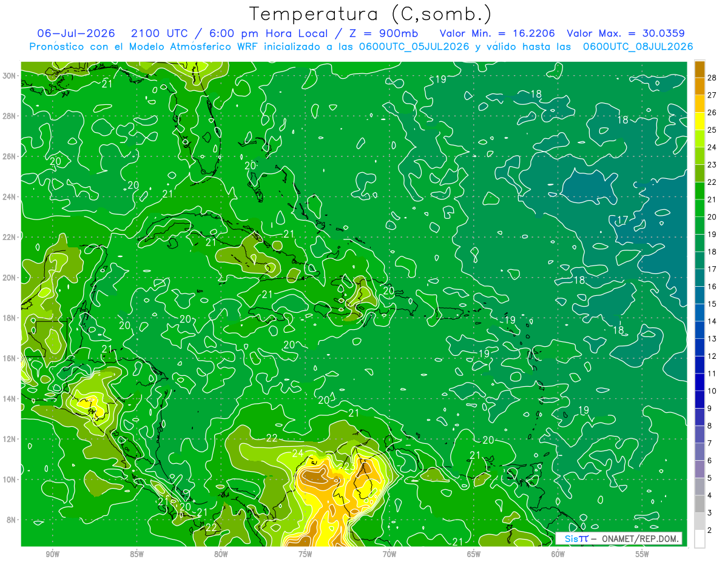728x562 pixels.
Task: Click the colorbar scale label "7"
Action: 710,443
